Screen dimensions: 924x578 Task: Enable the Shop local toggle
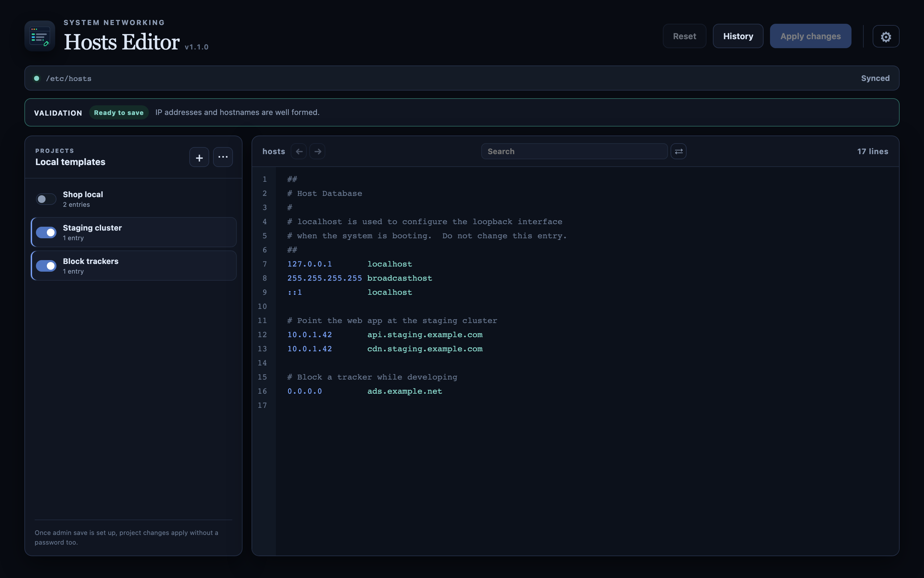pyautogui.click(x=46, y=199)
